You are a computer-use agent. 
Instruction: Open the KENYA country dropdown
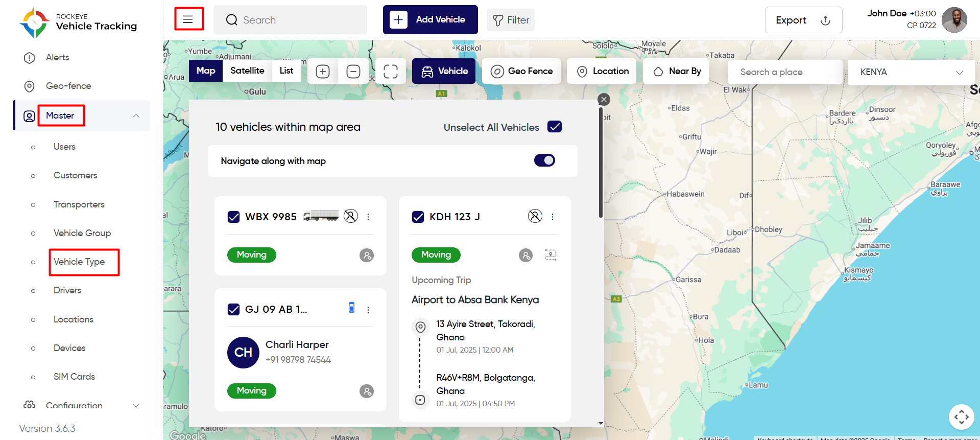(x=911, y=72)
